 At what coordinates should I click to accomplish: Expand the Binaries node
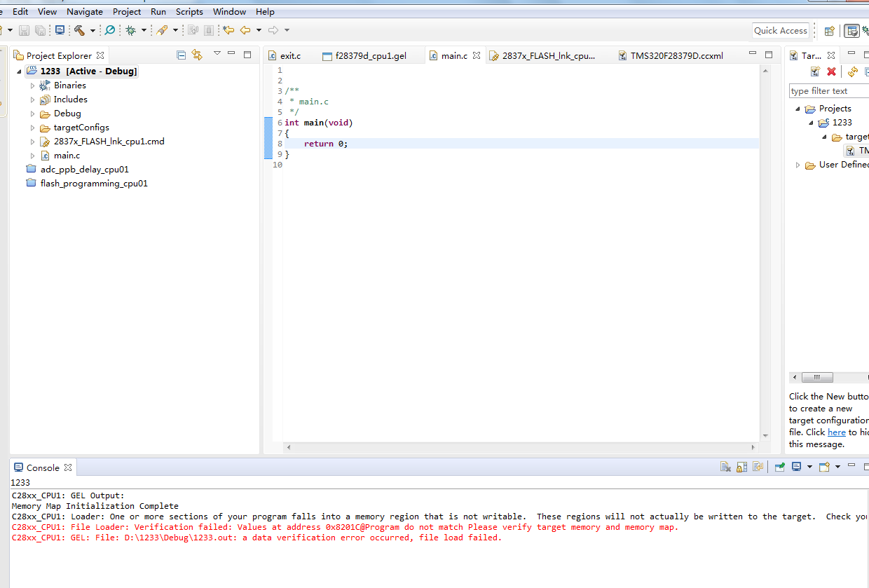click(32, 86)
